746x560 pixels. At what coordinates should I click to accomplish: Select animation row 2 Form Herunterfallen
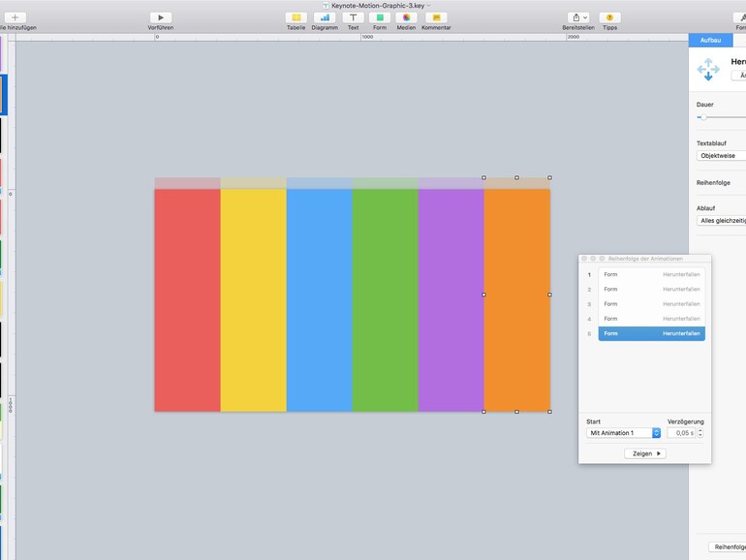[651, 290]
